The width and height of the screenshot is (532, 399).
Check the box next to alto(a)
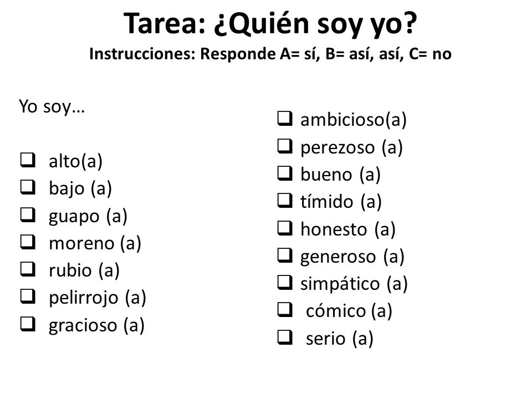pyautogui.click(x=28, y=160)
